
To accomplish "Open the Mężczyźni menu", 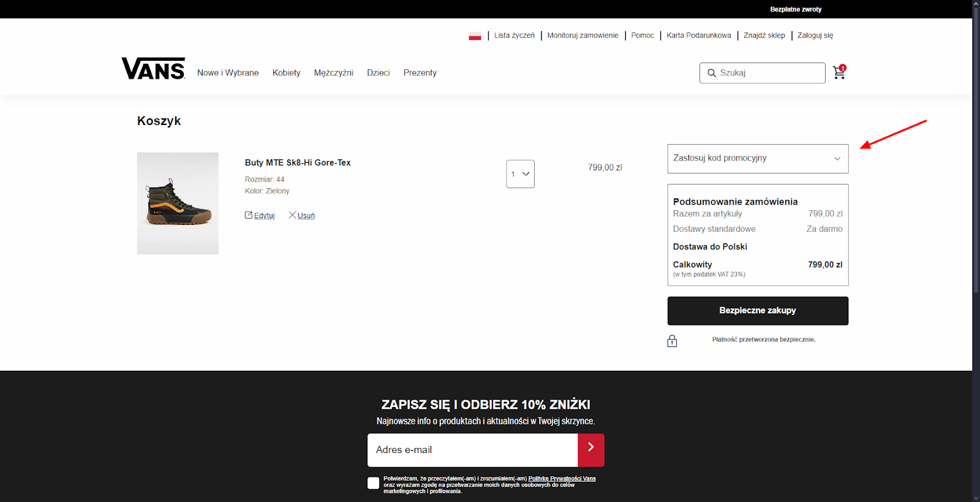I will coord(334,73).
